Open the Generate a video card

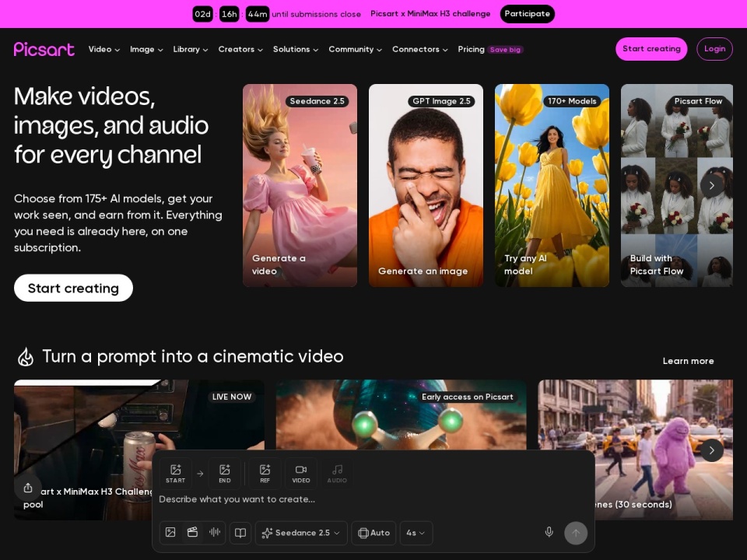300,185
